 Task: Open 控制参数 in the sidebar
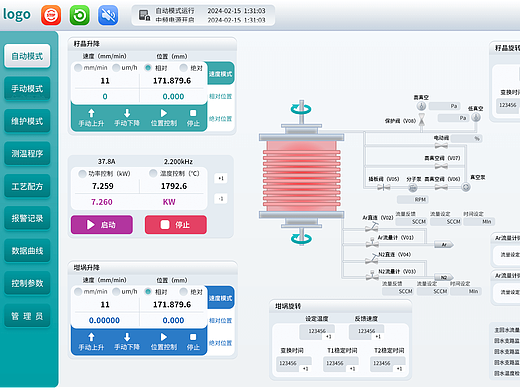[27, 283]
